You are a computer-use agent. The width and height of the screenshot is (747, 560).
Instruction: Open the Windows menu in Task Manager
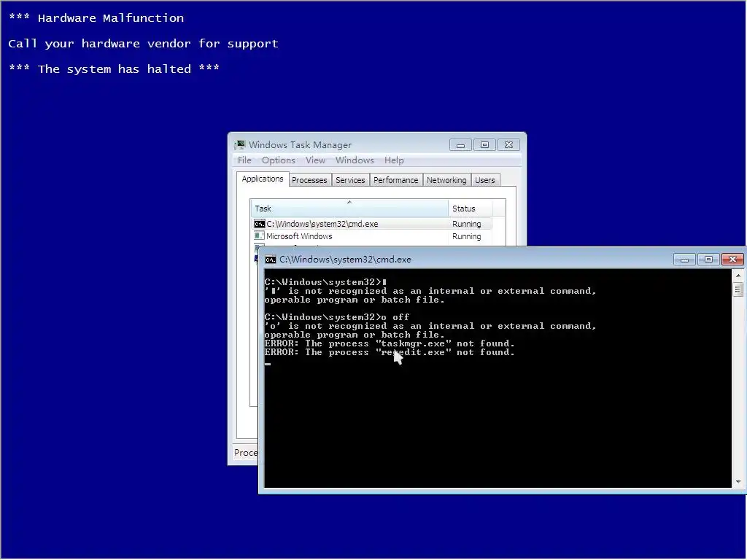(x=355, y=160)
